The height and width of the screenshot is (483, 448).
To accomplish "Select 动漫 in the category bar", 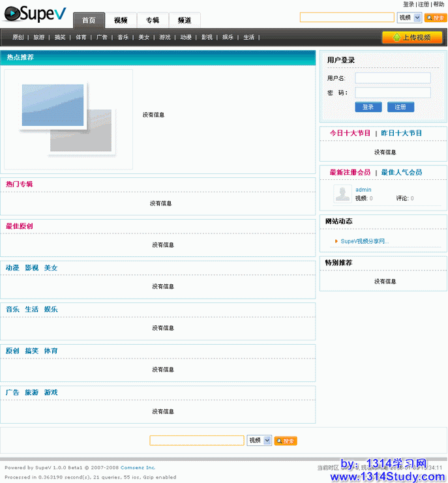I will pyautogui.click(x=186, y=38).
